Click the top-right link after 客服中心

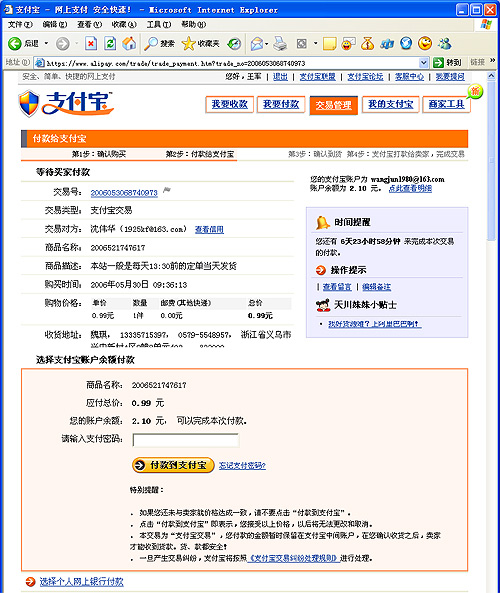(x=450, y=77)
